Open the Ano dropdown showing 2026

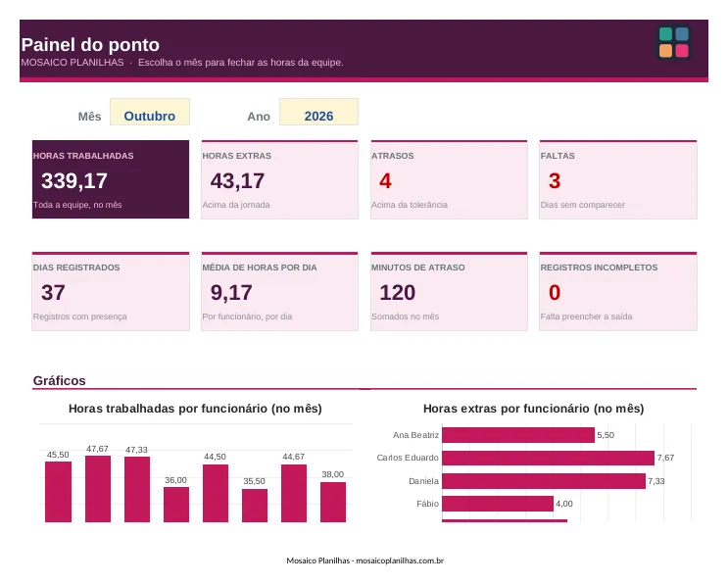click(318, 112)
